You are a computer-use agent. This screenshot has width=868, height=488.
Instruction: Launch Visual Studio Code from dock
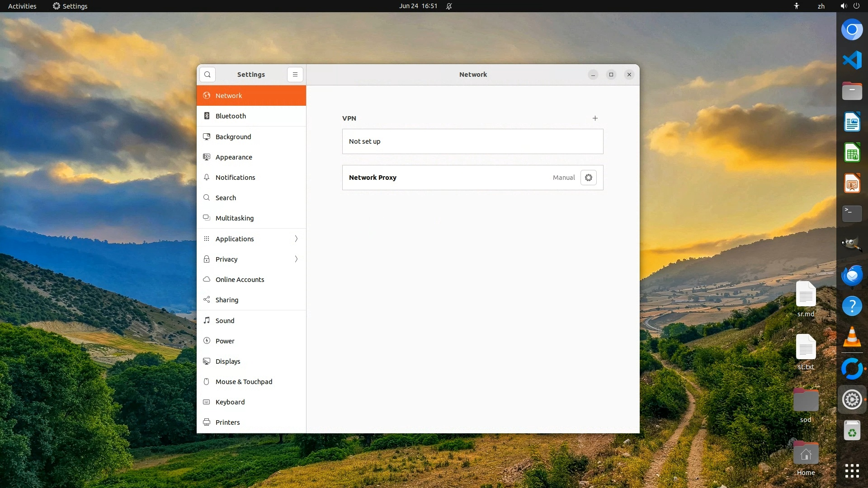click(x=852, y=61)
